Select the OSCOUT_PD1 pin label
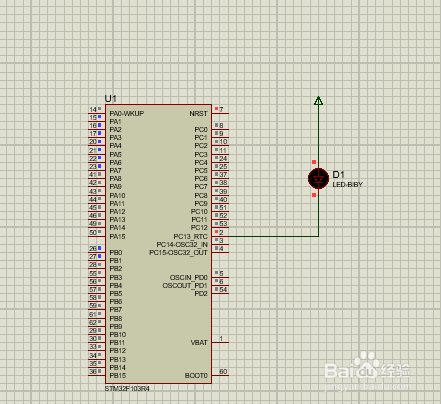This screenshot has width=441, height=404. coord(185,285)
